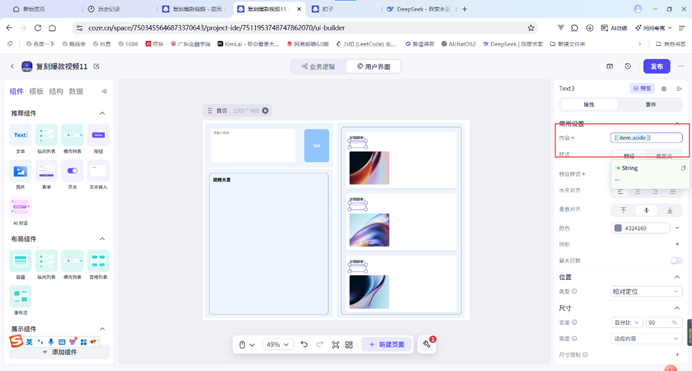Click the redo arrow in bottom toolbar
The image size is (692, 371).
pyautogui.click(x=320, y=345)
